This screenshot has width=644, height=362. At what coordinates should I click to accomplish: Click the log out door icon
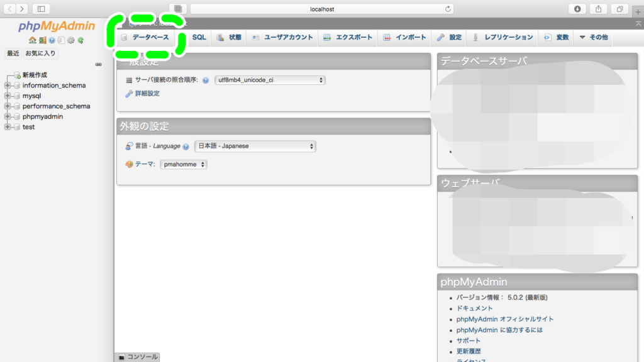[42, 40]
